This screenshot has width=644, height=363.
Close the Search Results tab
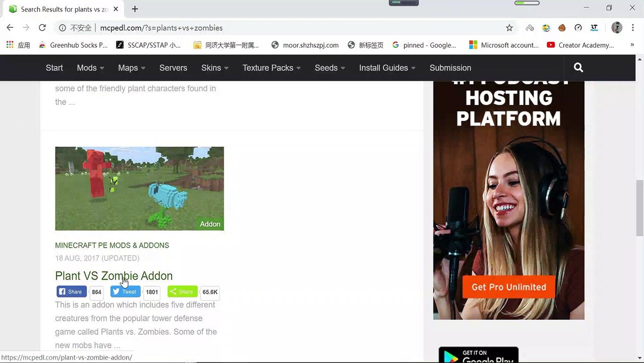(116, 9)
